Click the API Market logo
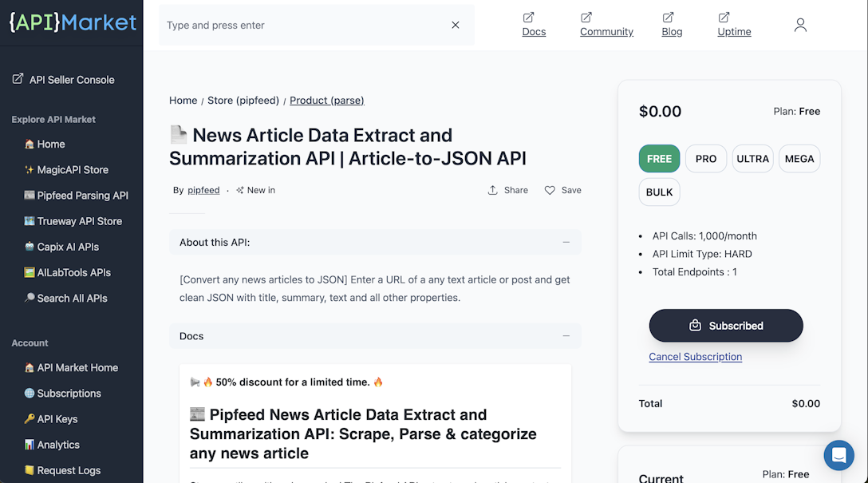The height and width of the screenshot is (483, 868). [73, 22]
